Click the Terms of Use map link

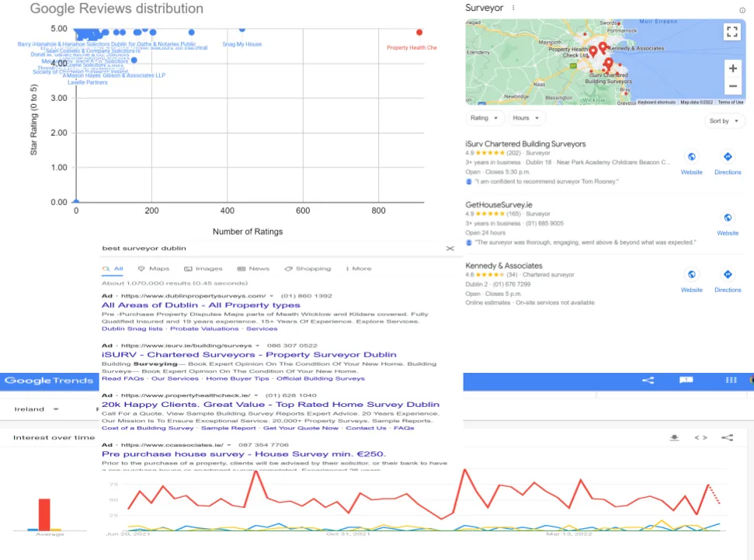click(x=730, y=102)
